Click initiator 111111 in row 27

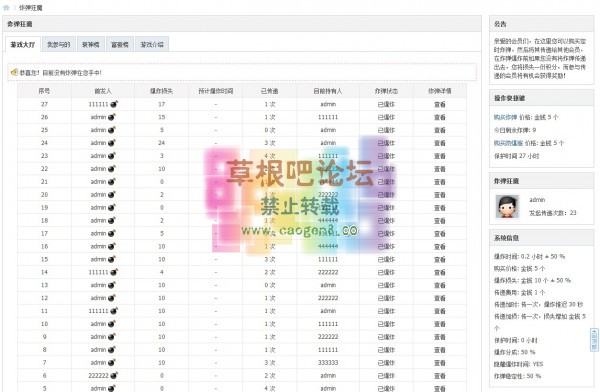point(98,104)
